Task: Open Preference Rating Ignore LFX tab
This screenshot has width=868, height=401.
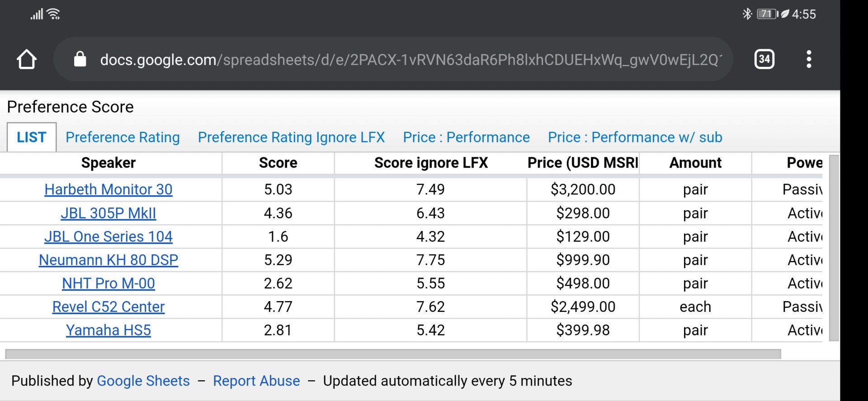Action: (291, 137)
